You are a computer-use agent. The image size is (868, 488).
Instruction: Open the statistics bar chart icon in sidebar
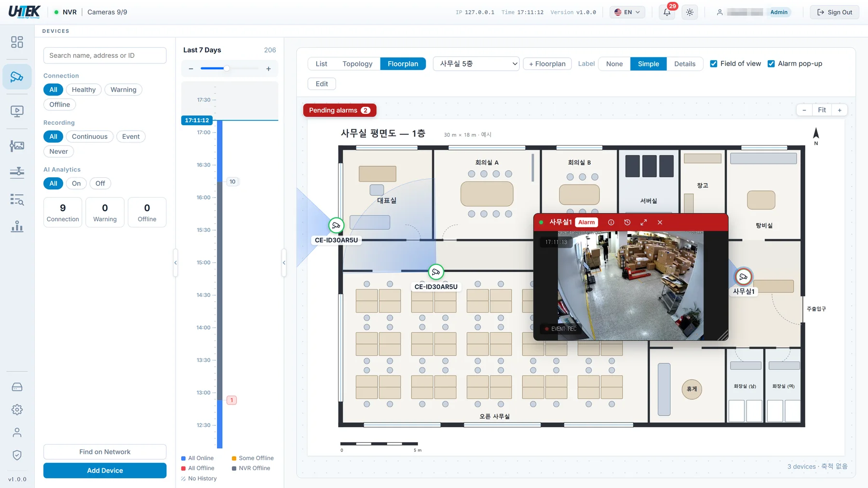click(17, 226)
